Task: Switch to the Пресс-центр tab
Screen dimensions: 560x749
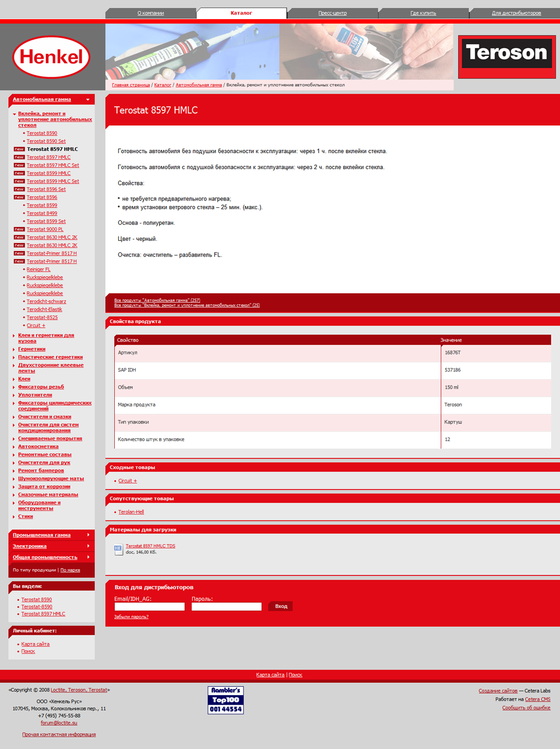Action: pos(332,12)
